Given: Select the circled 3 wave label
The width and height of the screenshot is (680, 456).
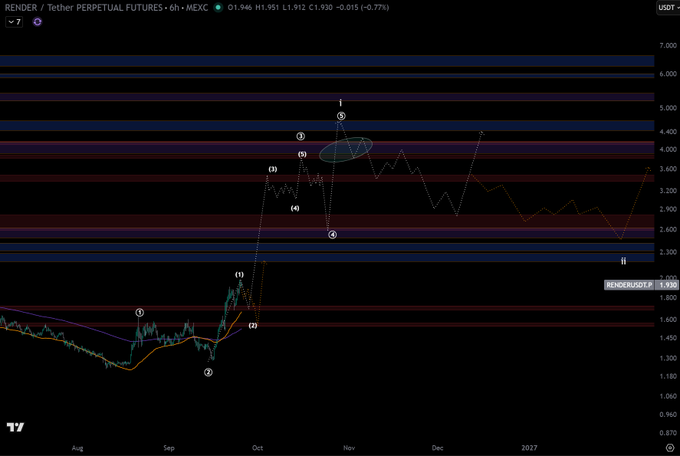Looking at the screenshot, I should [x=301, y=136].
